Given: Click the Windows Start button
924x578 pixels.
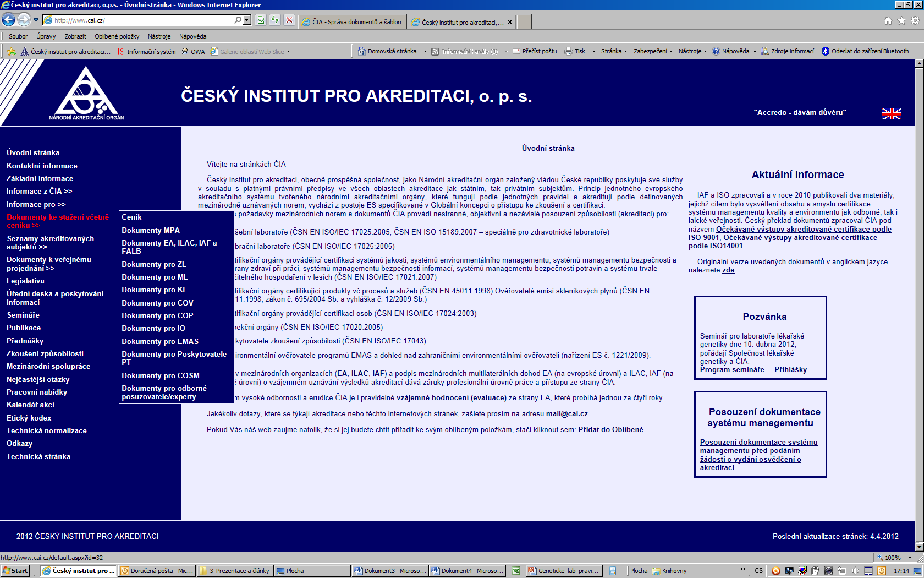Looking at the screenshot, I should pos(15,571).
